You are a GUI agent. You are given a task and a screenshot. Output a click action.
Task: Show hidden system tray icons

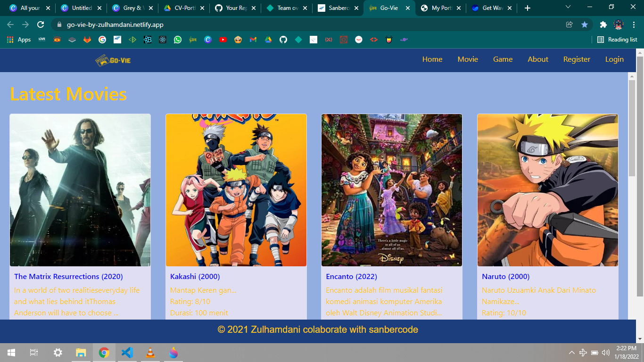point(572,353)
